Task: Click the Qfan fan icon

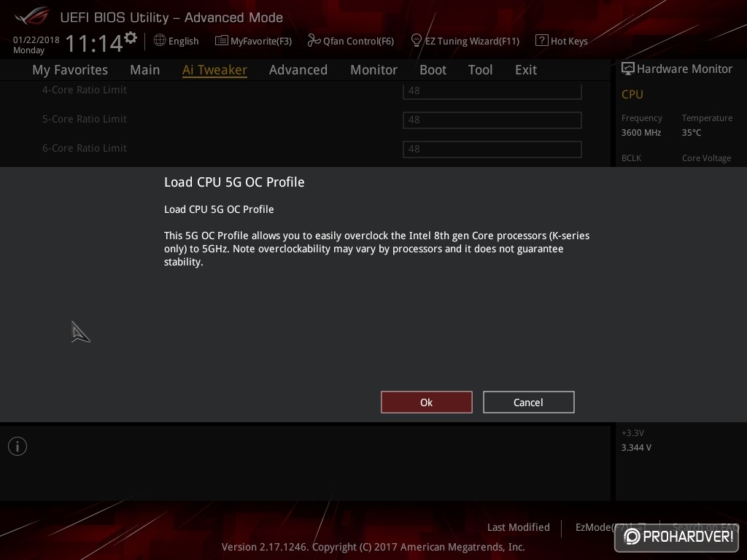Action: (x=314, y=41)
